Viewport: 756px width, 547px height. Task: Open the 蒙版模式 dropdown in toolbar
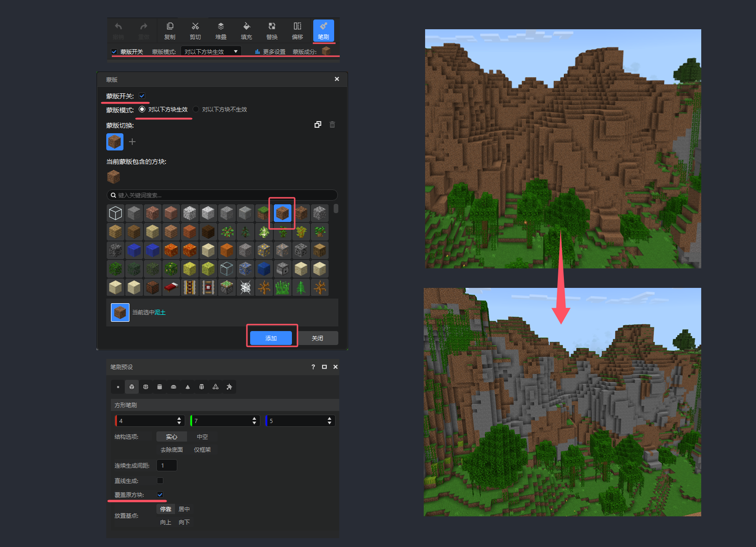pyautogui.click(x=211, y=52)
